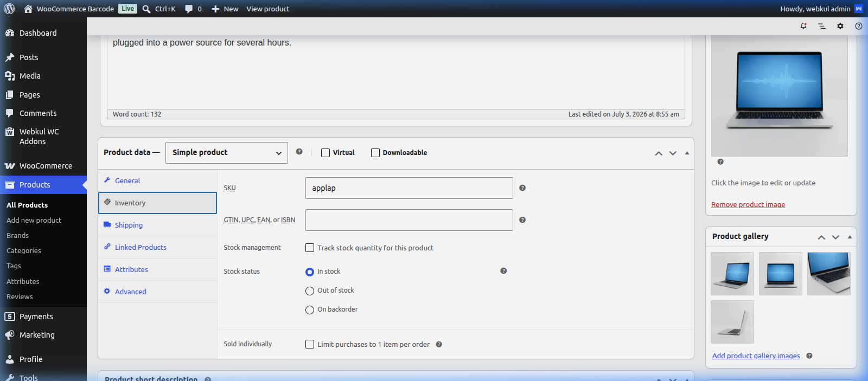Check Track stock quantity for this product
Screen dimensions: 868x381
(310, 248)
